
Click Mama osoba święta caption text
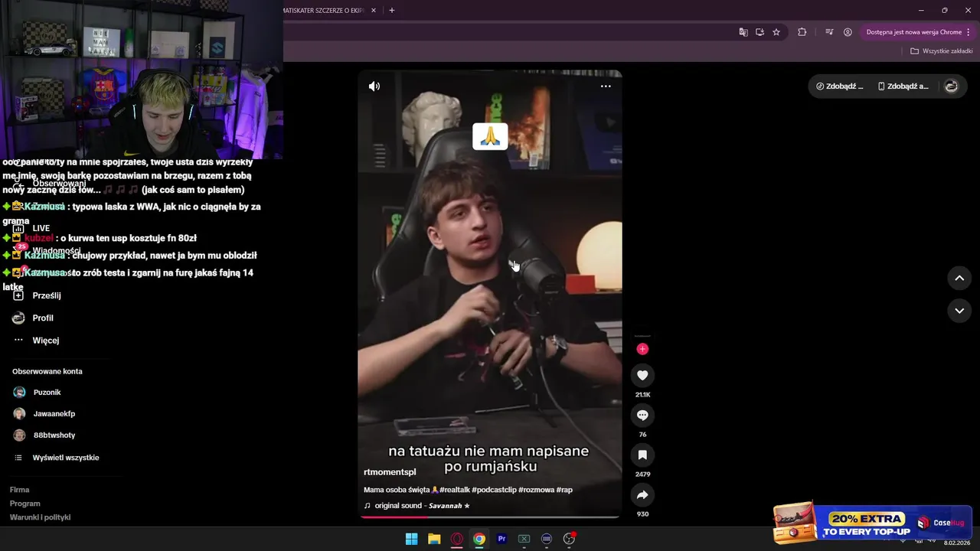coord(397,490)
